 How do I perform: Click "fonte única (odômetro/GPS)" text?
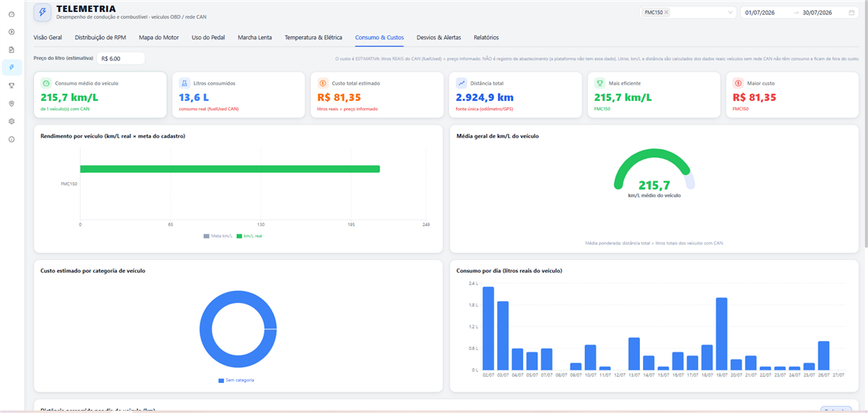pyautogui.click(x=483, y=110)
